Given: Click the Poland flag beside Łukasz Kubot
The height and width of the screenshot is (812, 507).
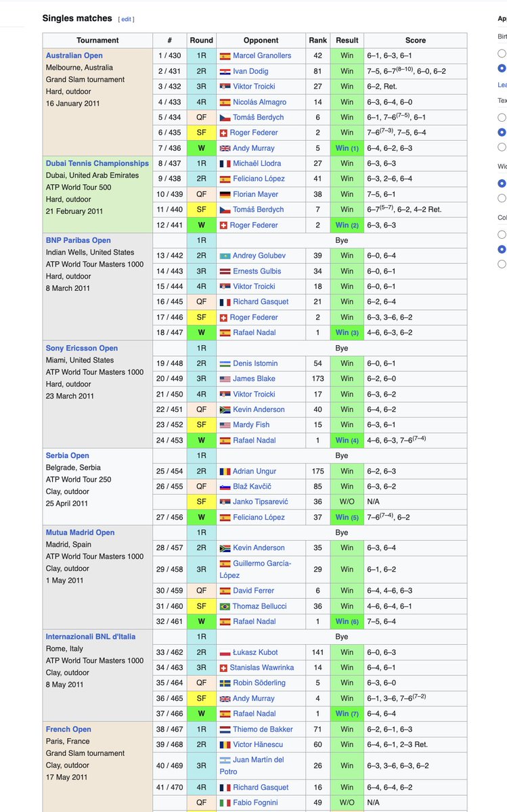Looking at the screenshot, I should [225, 652].
